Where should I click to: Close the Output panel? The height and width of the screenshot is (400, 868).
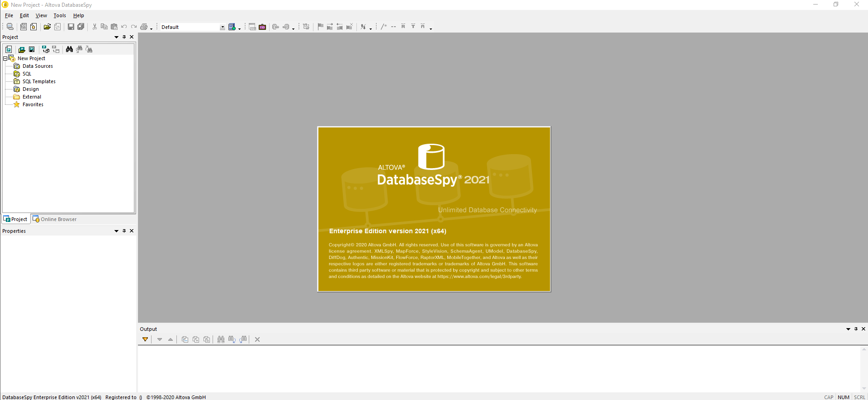coord(863,329)
